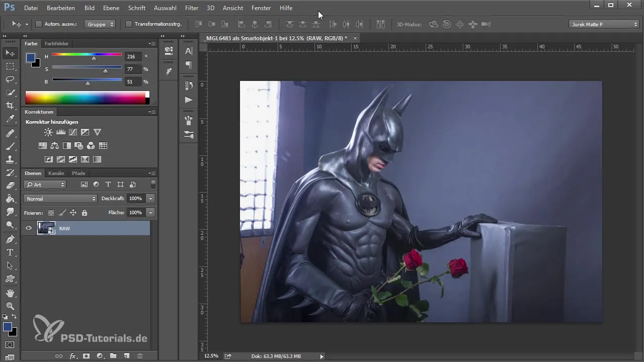Open Farbe panel flyout menu
Screen dimensions: 644x362
click(x=152, y=44)
